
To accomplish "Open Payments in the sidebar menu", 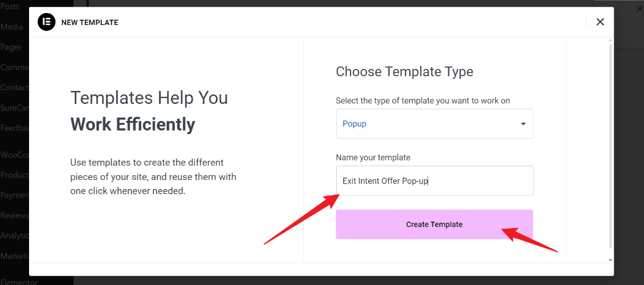I will [x=14, y=195].
